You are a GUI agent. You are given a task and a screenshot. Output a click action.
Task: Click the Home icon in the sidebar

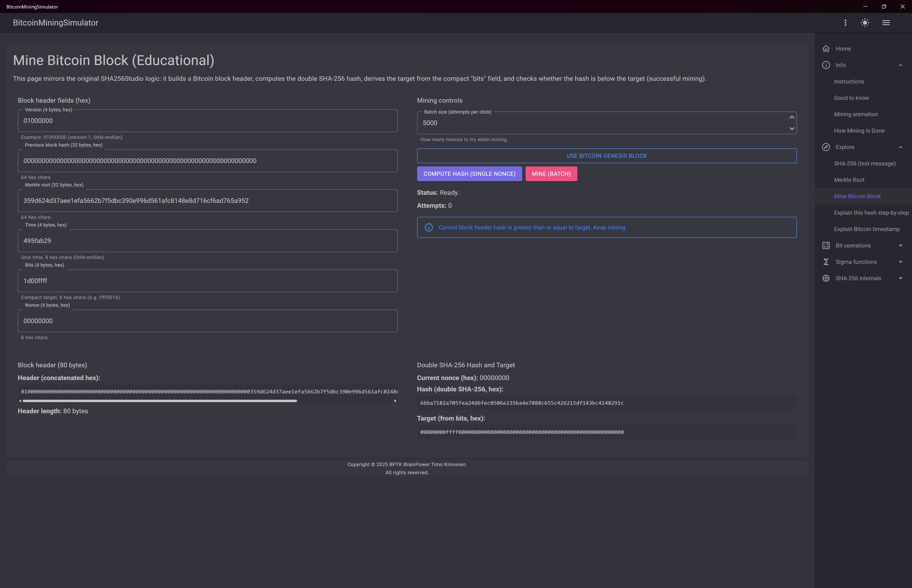(826, 48)
